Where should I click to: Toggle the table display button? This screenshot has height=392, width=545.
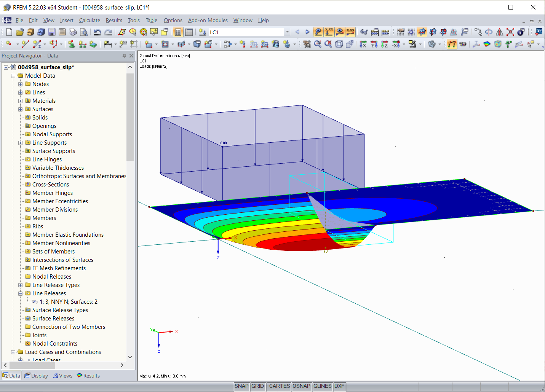(x=189, y=32)
